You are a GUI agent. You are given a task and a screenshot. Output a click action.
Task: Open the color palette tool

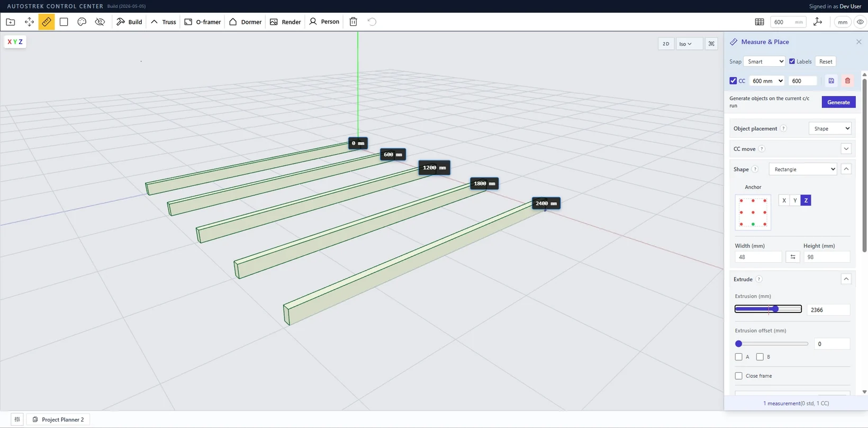tap(82, 22)
